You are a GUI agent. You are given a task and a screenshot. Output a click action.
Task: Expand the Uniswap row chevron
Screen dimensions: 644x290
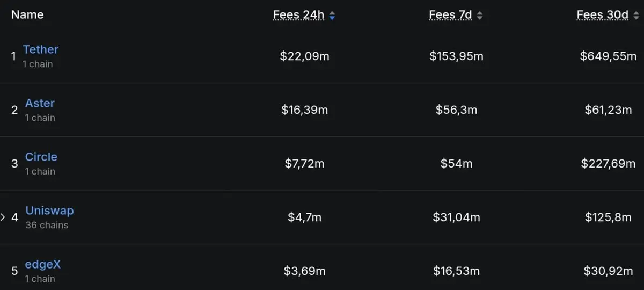pyautogui.click(x=3, y=218)
